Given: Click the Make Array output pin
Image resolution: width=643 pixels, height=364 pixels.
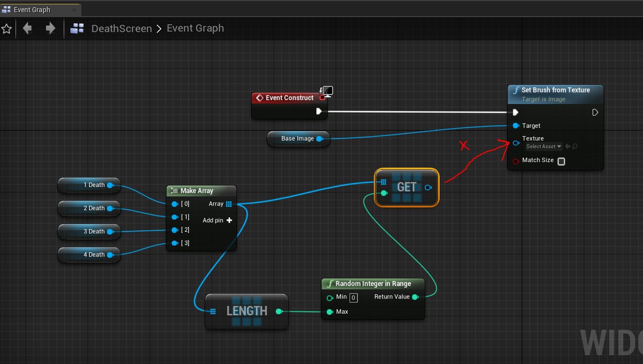Looking at the screenshot, I should [x=229, y=204].
